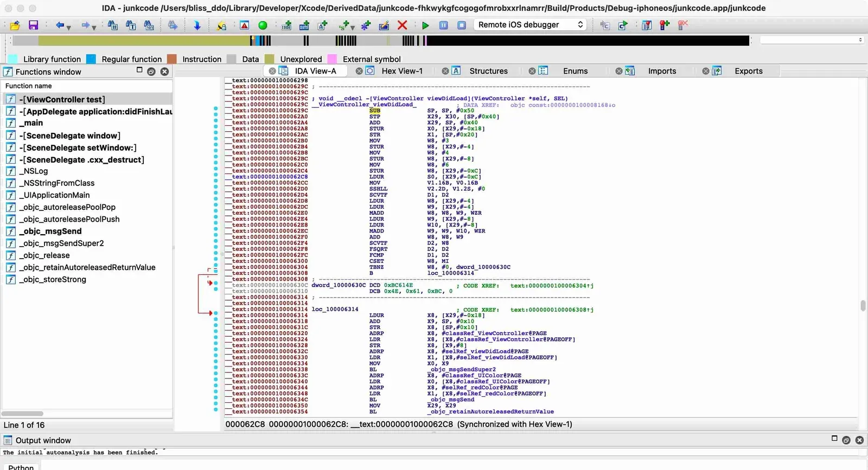The width and height of the screenshot is (868, 470).
Task: Click the Library function cyan swatch
Action: click(13, 59)
